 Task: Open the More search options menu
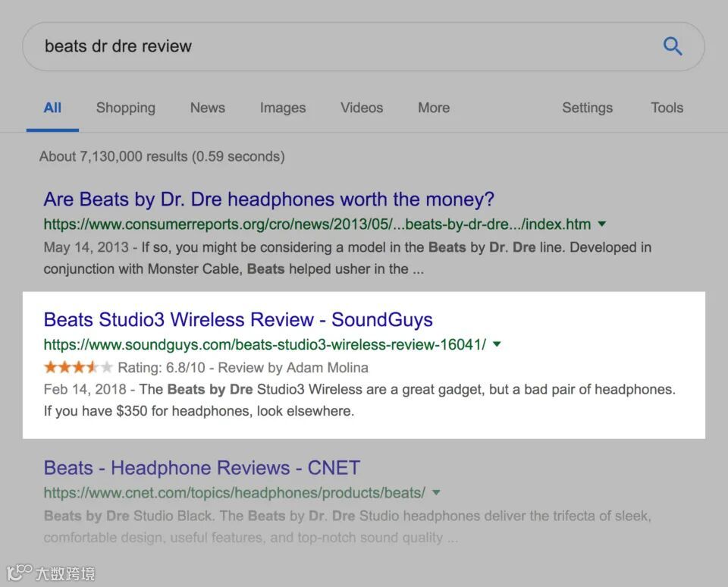434,108
